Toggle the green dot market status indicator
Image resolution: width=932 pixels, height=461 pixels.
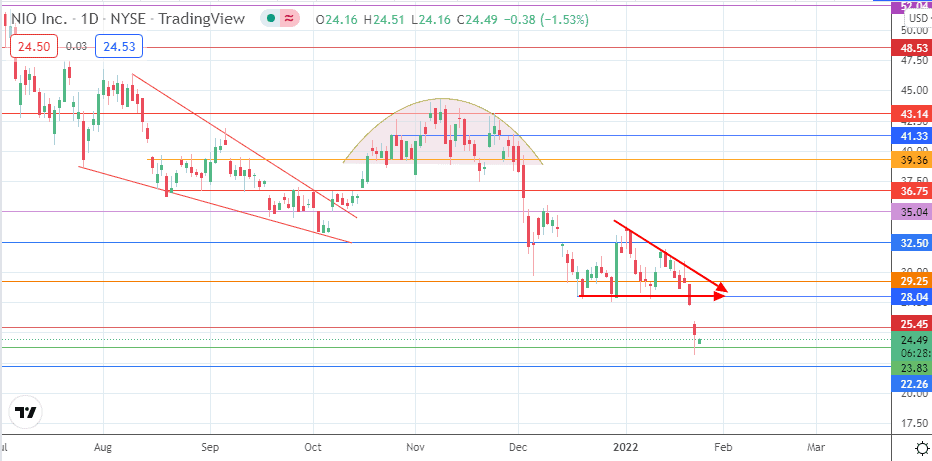coord(271,18)
